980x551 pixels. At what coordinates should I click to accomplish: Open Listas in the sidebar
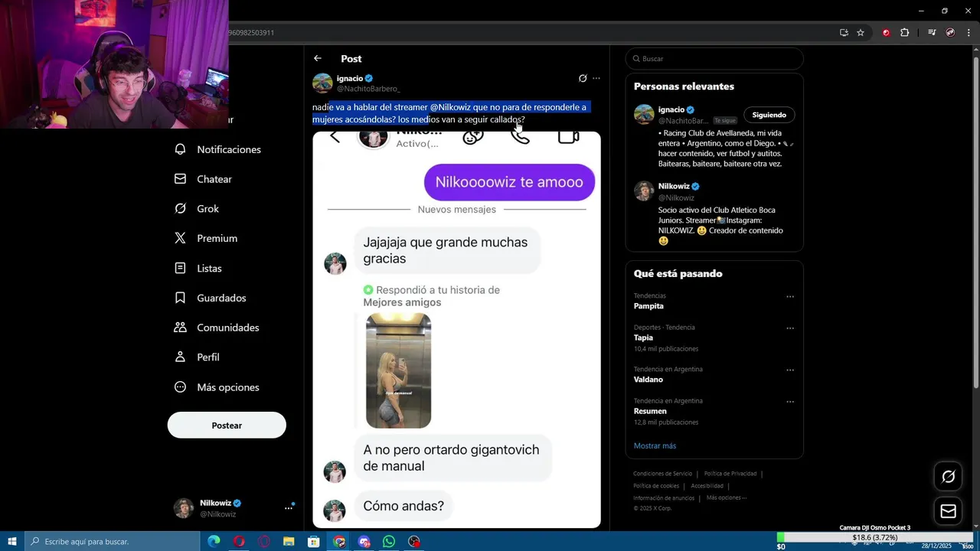pos(198,268)
